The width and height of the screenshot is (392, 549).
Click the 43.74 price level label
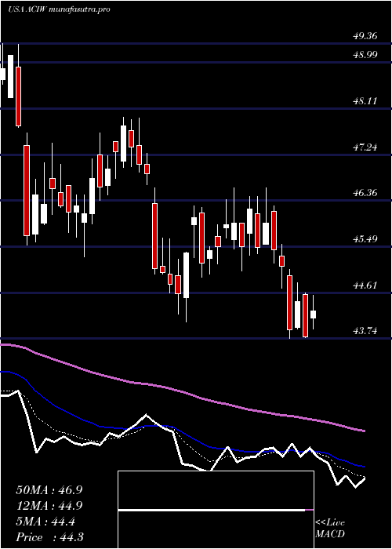[x=365, y=331]
